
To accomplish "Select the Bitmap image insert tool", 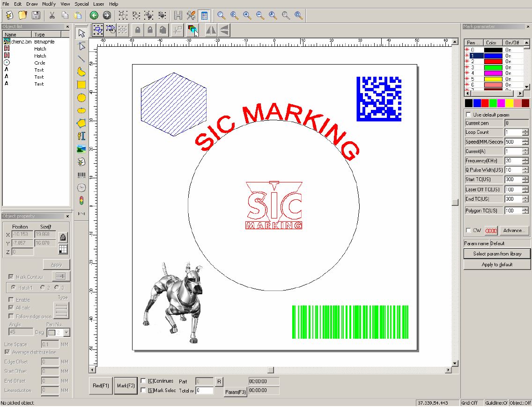I will coord(81,149).
